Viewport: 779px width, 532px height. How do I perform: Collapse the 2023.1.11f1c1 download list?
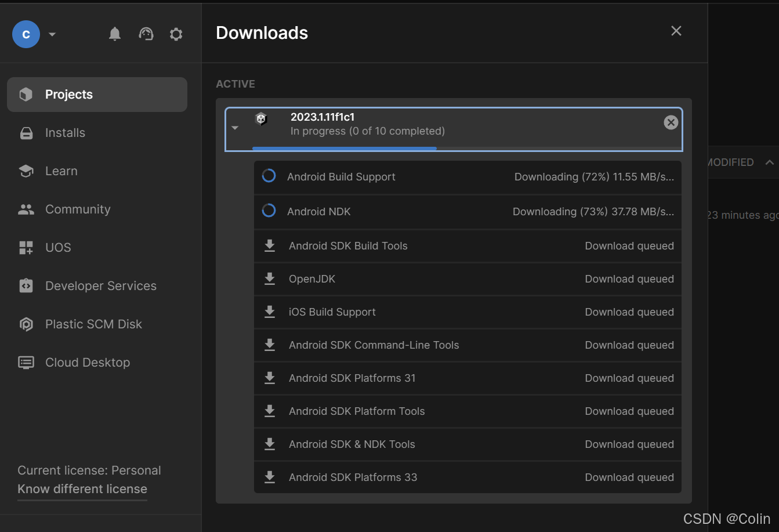tap(235, 128)
